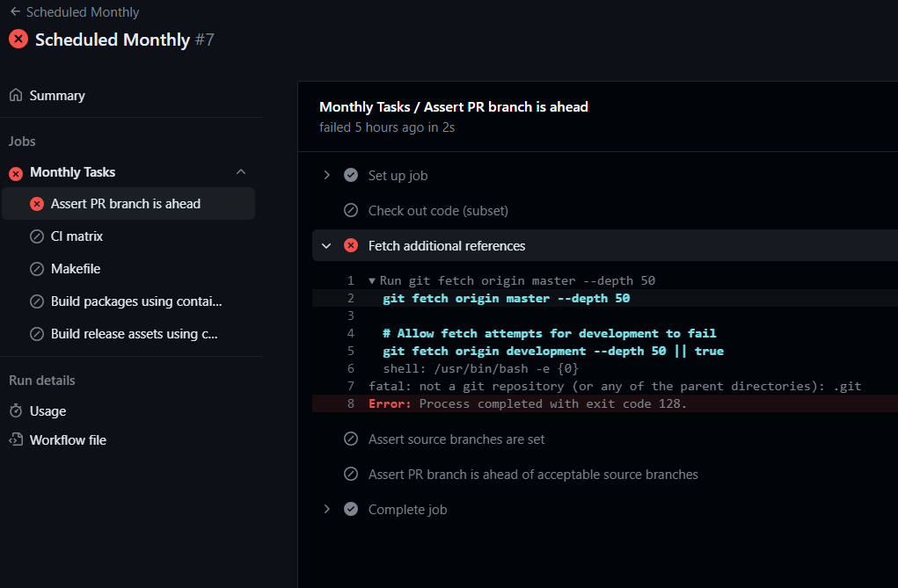Click the skipped icon beside CI matrix
The height and width of the screenshot is (588, 898).
[36, 236]
